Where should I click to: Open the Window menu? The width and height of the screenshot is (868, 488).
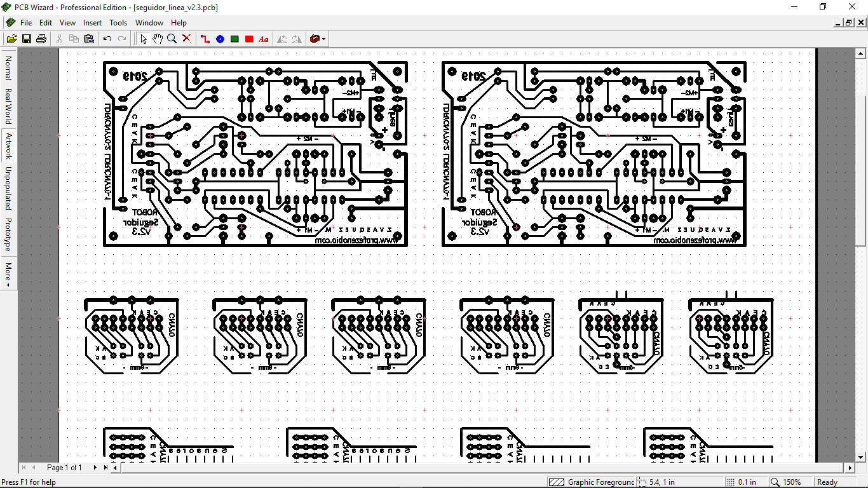tap(149, 22)
